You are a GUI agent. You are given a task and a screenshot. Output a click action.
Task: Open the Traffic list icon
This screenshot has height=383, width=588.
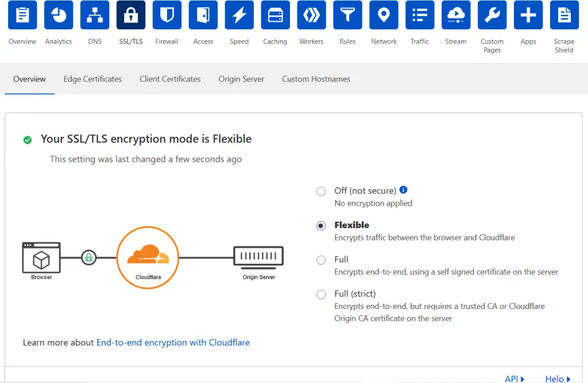(x=420, y=15)
